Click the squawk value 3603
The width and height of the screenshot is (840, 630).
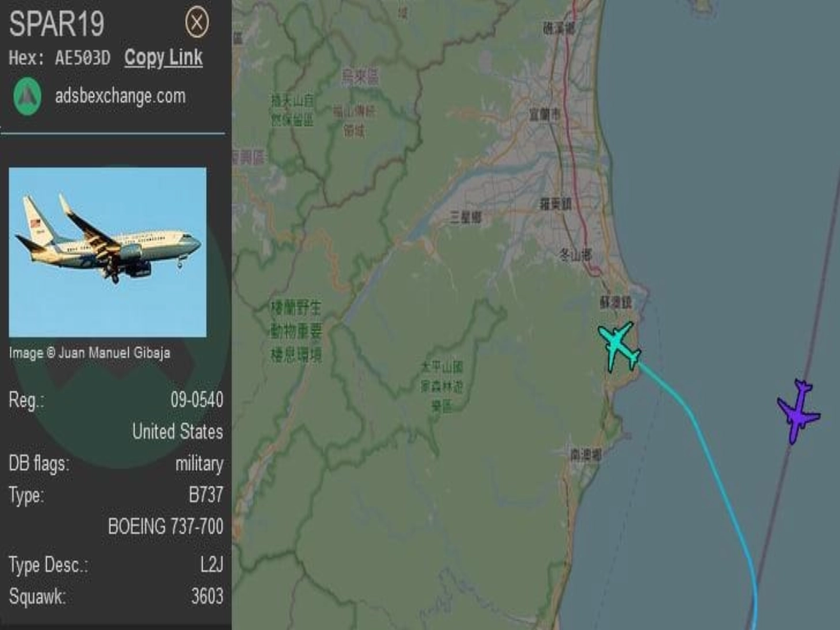click(x=207, y=596)
